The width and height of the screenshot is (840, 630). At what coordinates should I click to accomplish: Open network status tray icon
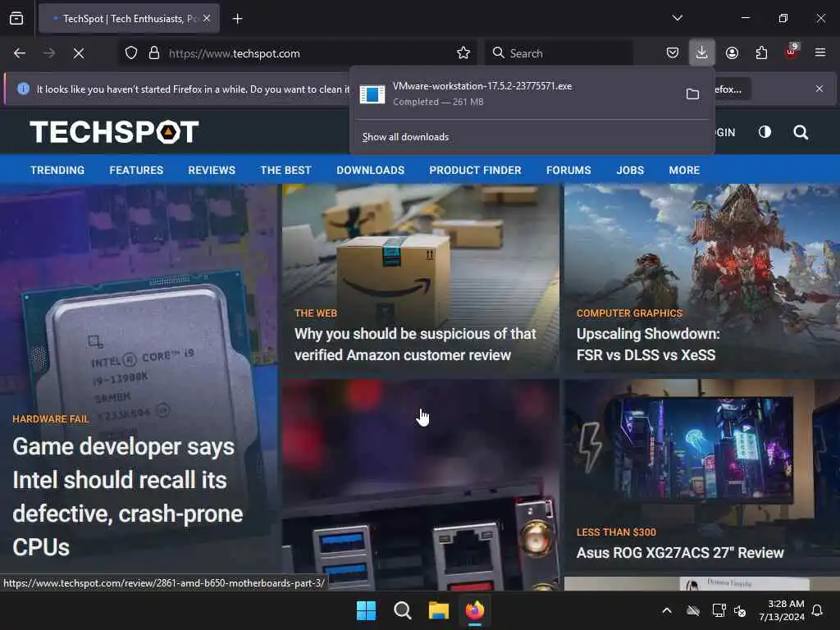(x=719, y=610)
